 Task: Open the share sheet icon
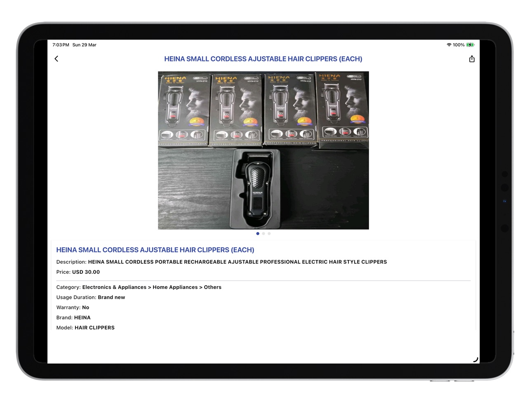point(472,59)
